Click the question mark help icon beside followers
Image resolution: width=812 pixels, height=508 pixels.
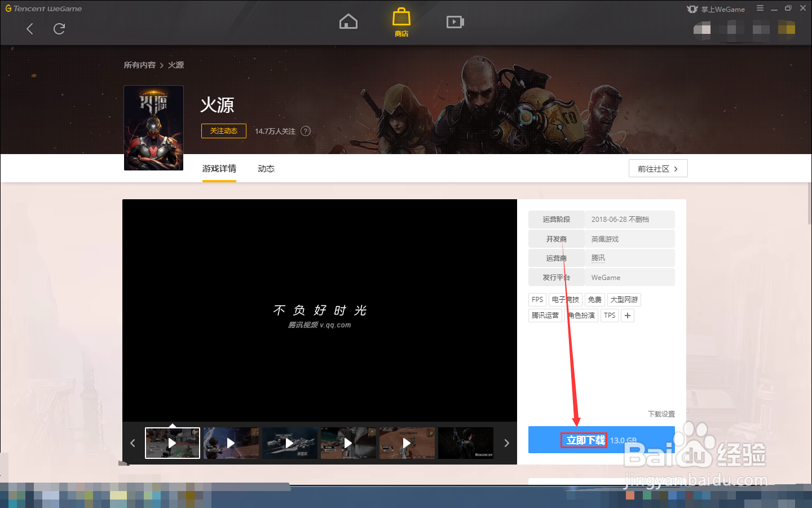[x=306, y=131]
